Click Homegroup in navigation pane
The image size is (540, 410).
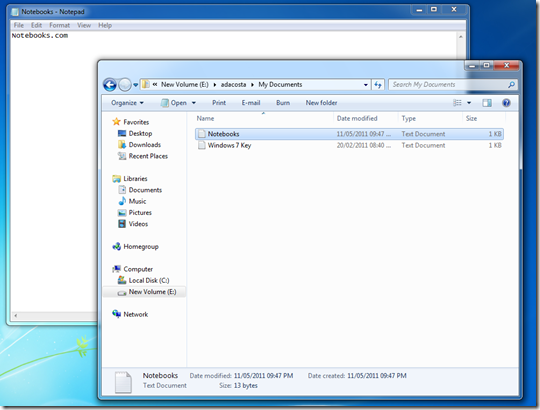click(x=141, y=247)
